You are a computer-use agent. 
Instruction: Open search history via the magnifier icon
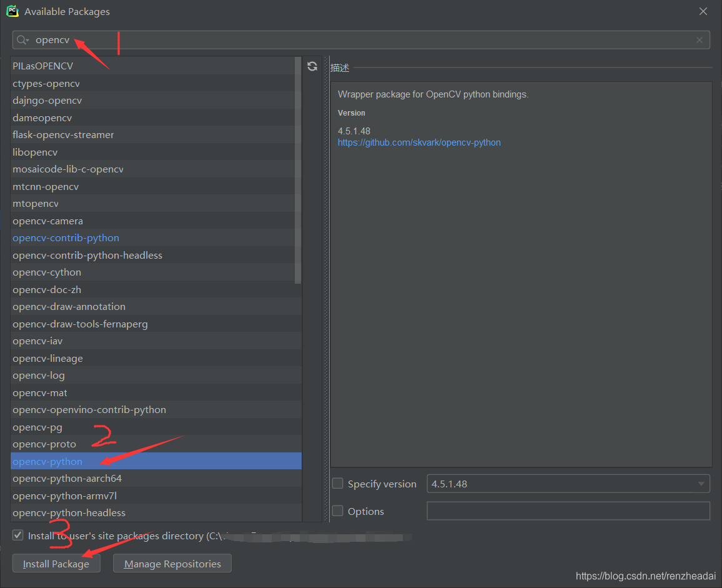pos(22,40)
